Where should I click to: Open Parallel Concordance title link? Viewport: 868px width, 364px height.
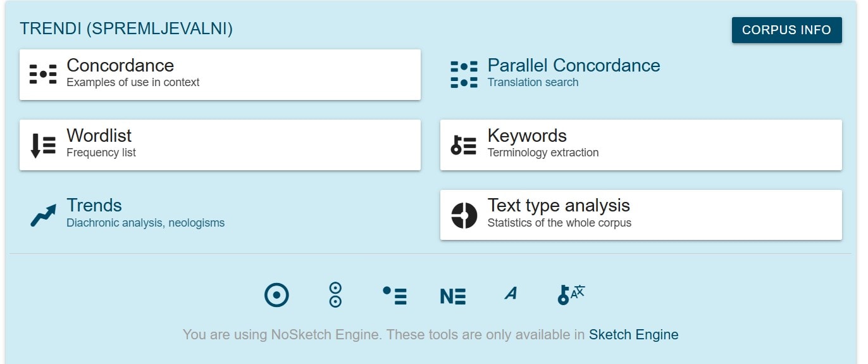[x=574, y=65]
